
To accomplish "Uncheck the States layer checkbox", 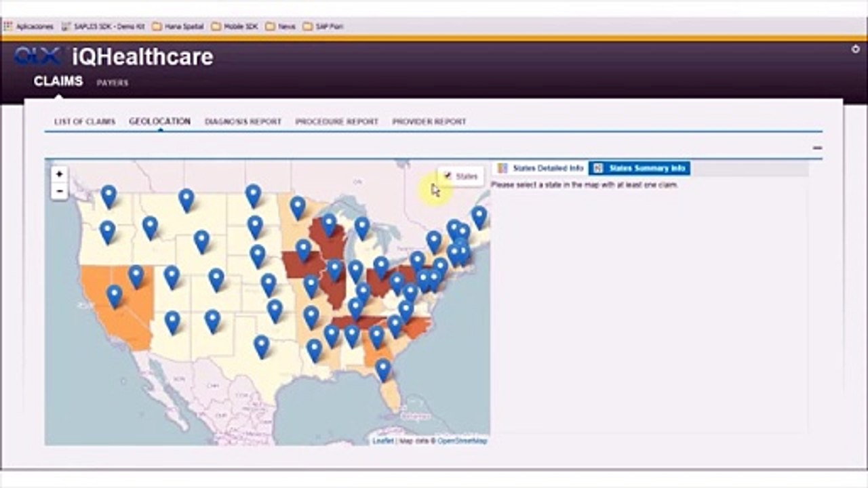I will click(x=448, y=176).
